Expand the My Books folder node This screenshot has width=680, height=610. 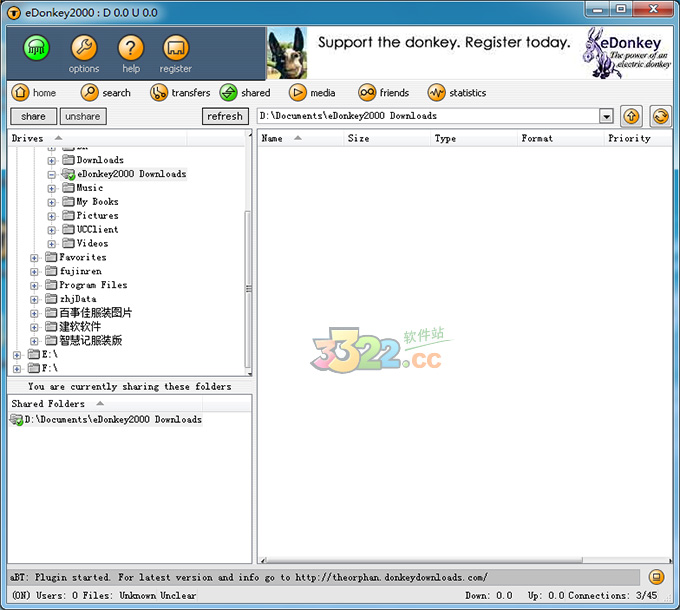[x=52, y=202]
